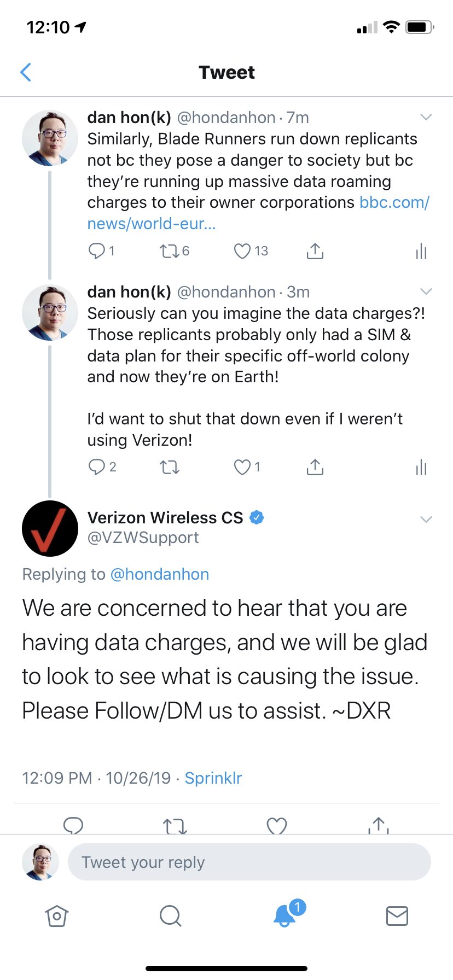Tap the Tweet your reply field

[249, 862]
